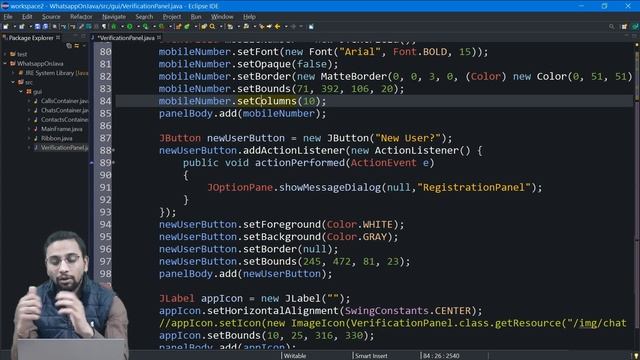
Task: Select the VerificationPanel.java editor tab
Action: [x=125, y=38]
